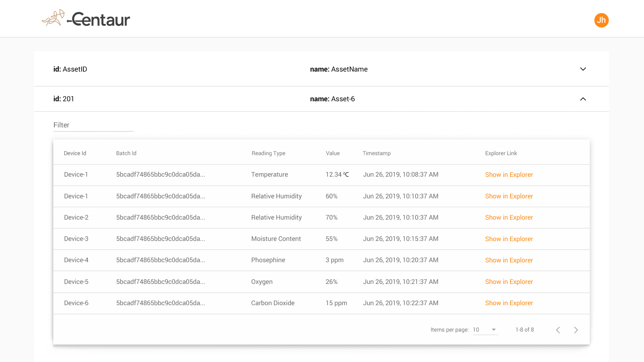Screen dimensions: 644x362
Task: Click the Batch Id column header
Action: tap(126, 153)
